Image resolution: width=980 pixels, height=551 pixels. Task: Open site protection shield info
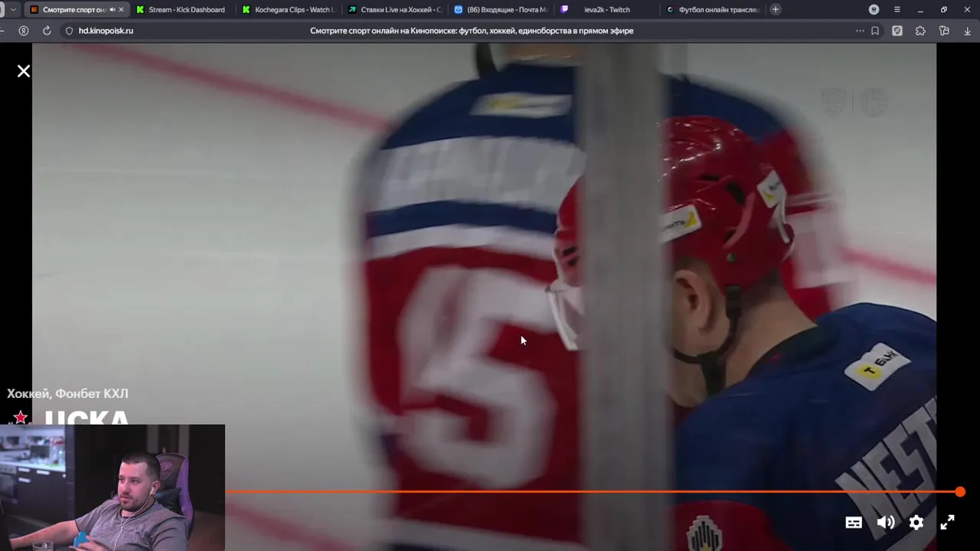(69, 31)
